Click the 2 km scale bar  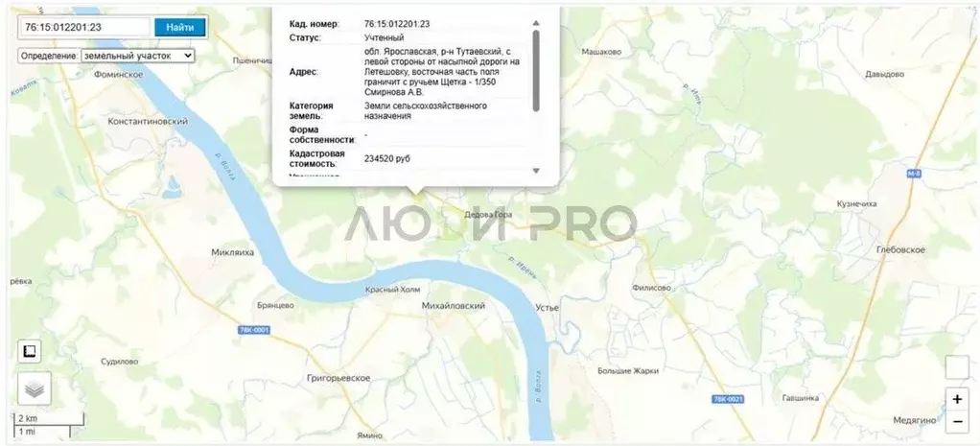click(x=49, y=418)
